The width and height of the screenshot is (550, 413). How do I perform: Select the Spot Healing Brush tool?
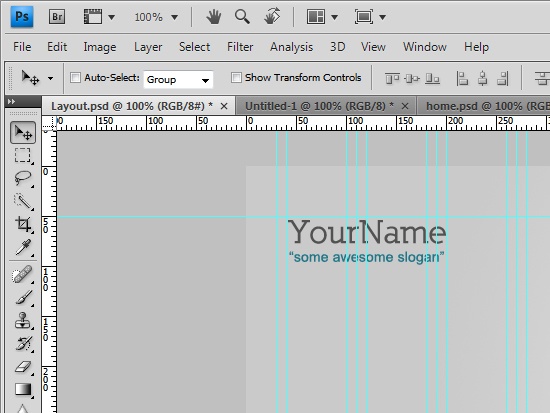pos(22,275)
